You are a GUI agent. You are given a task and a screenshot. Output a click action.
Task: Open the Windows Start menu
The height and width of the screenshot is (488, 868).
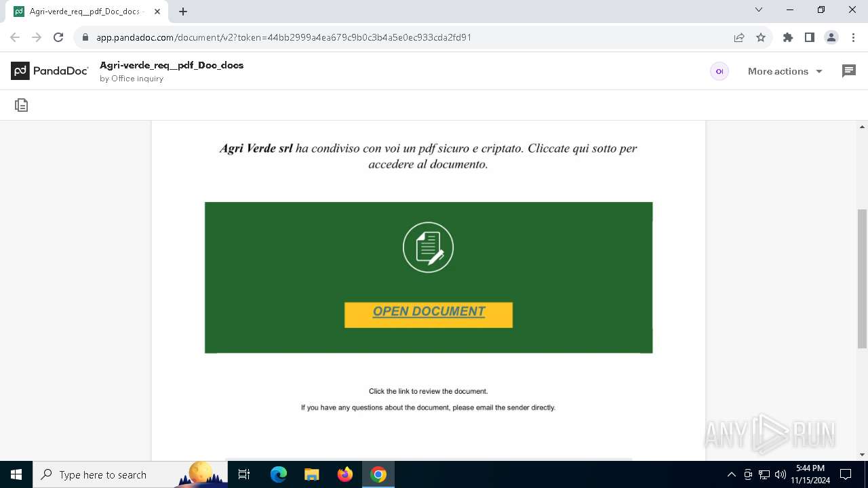16,474
